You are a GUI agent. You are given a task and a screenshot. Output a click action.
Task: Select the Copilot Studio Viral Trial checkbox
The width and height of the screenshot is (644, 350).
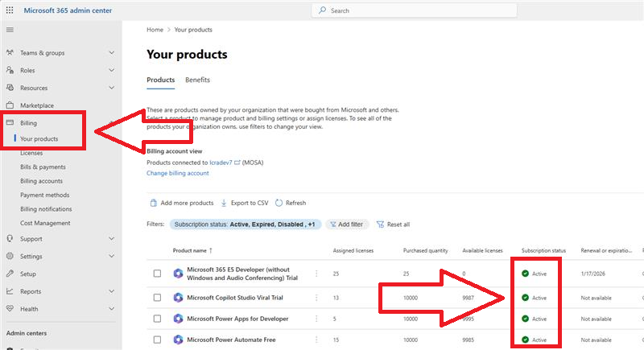pos(157,298)
